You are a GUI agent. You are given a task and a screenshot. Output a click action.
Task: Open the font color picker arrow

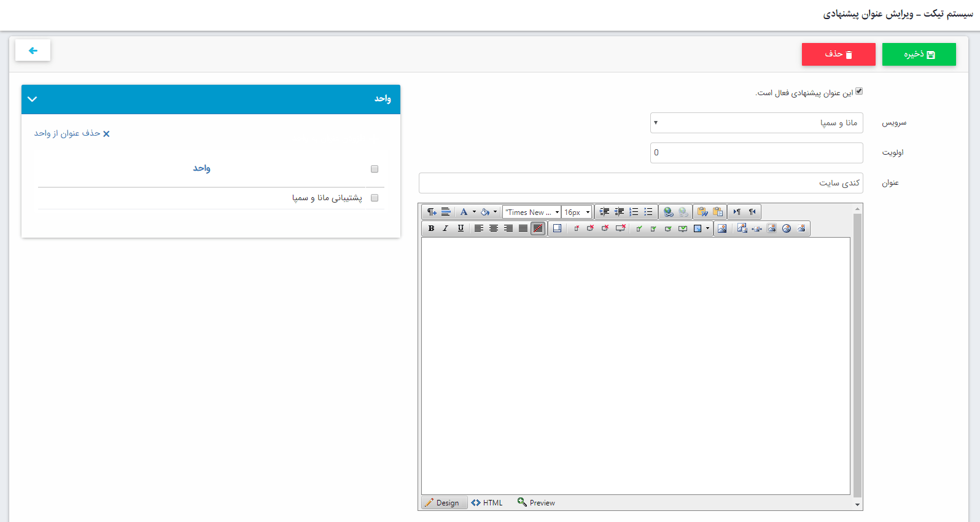point(474,212)
